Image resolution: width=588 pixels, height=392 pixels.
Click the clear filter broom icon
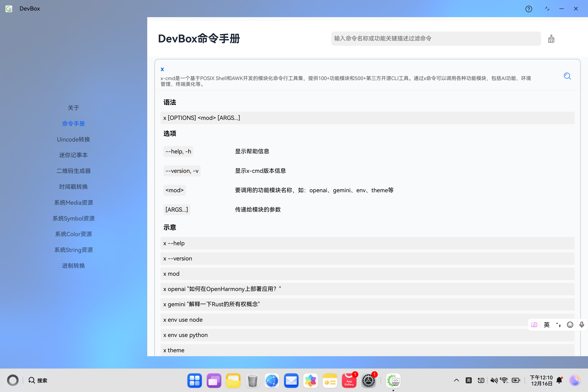pos(551,39)
